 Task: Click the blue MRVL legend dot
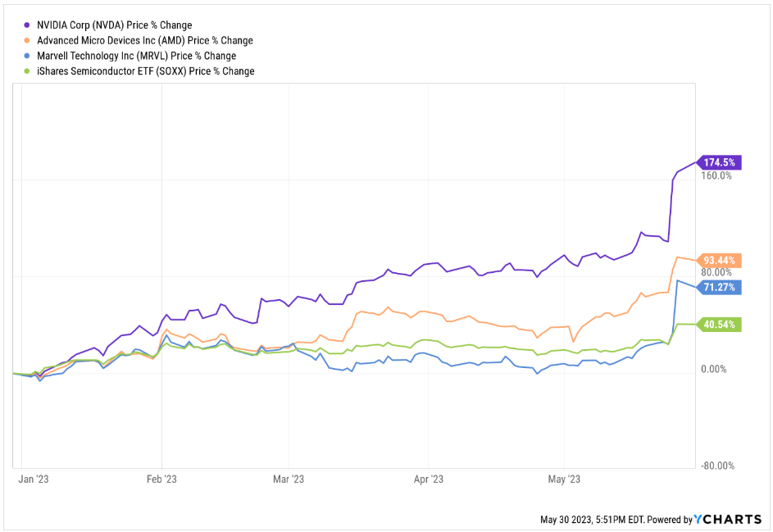[28, 56]
